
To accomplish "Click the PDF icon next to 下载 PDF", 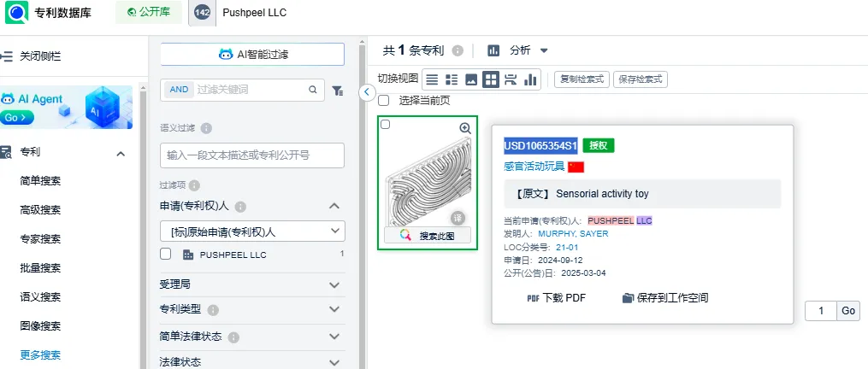I will [x=533, y=299].
